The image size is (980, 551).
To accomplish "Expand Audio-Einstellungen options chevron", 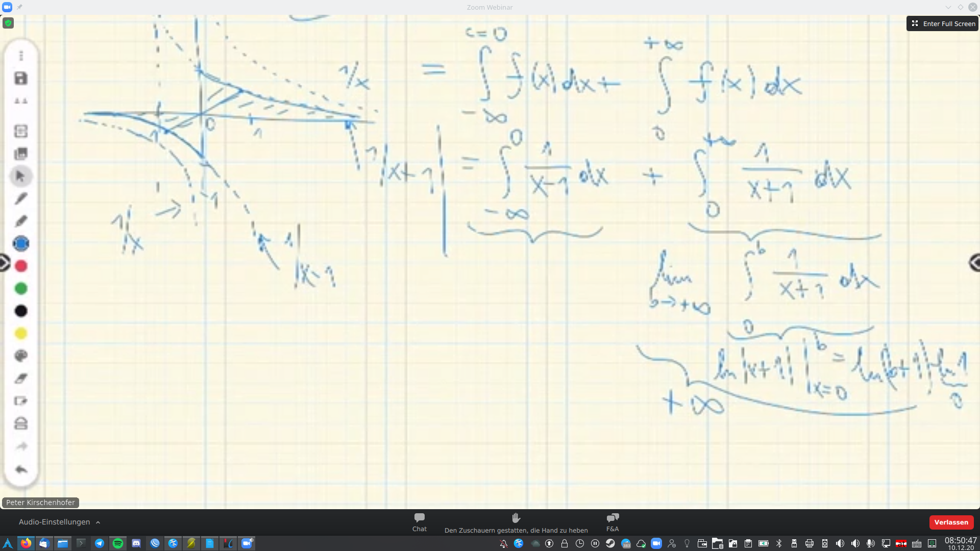I will (98, 522).
